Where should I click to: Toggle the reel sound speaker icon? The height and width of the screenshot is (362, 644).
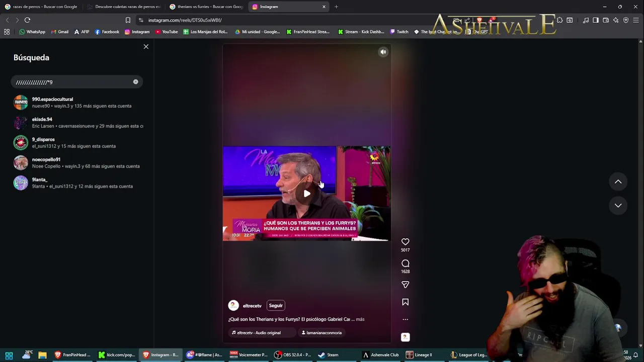pyautogui.click(x=383, y=52)
